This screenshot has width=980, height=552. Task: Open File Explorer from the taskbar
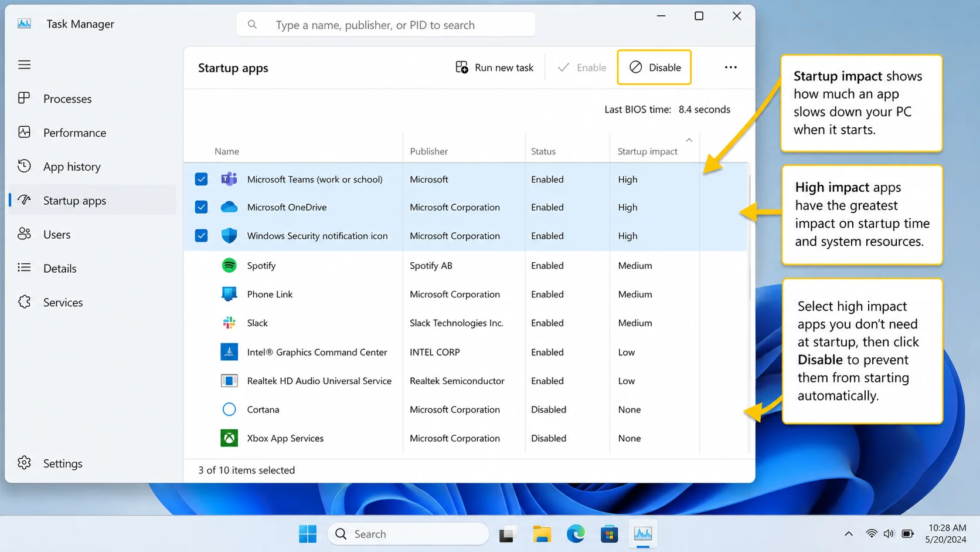point(542,534)
